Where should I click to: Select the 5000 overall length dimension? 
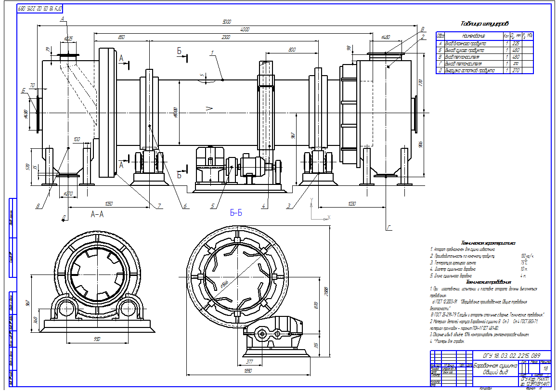coord(226,22)
